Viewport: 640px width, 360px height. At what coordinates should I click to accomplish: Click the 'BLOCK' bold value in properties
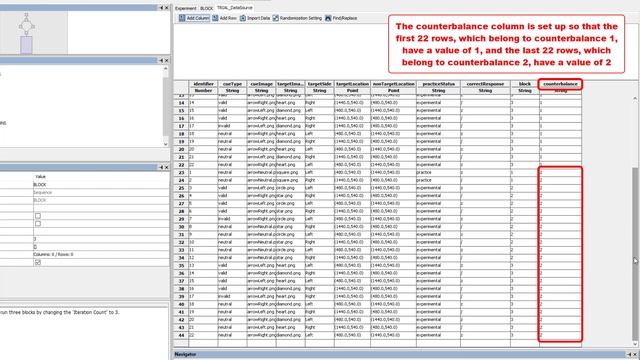(x=40, y=184)
